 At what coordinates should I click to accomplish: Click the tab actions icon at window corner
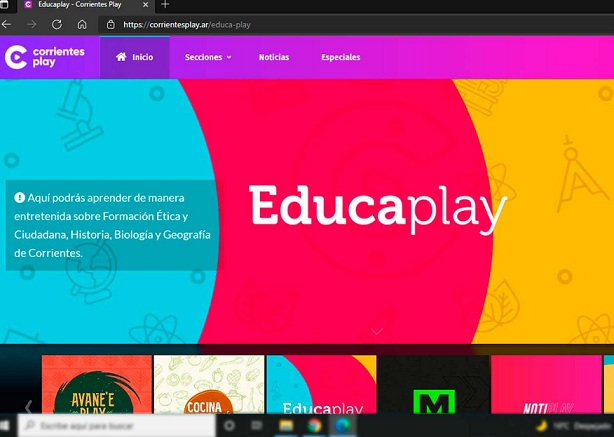[x=4, y=5]
